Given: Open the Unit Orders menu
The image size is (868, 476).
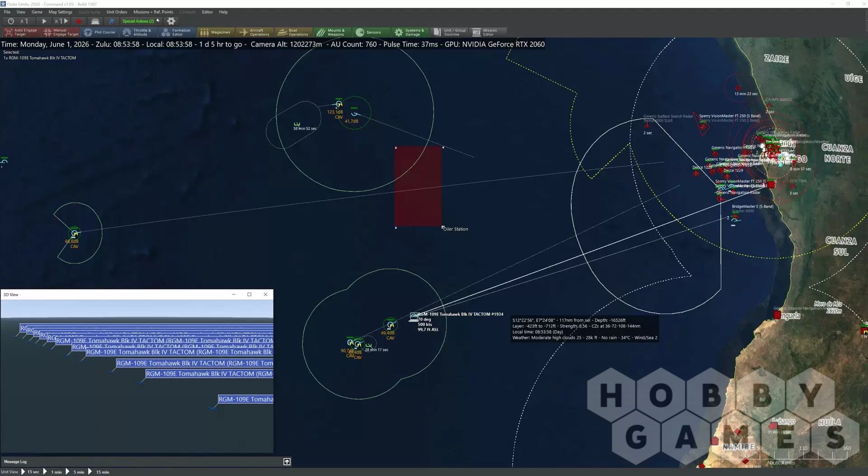Looking at the screenshot, I should (x=117, y=12).
